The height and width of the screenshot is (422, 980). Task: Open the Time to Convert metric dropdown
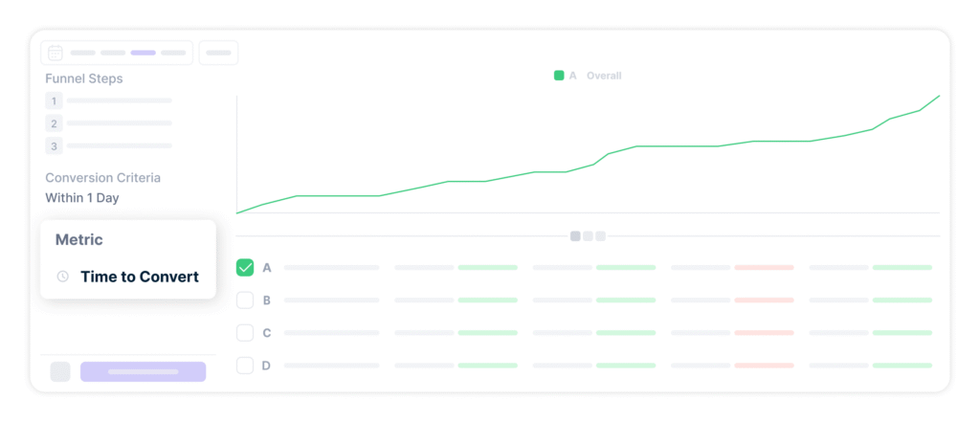tap(139, 277)
